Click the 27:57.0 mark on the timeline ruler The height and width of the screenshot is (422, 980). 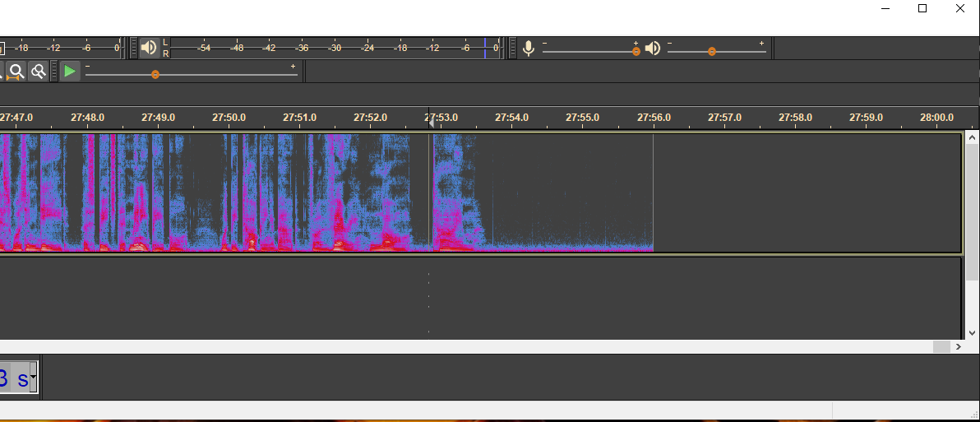[724, 118]
